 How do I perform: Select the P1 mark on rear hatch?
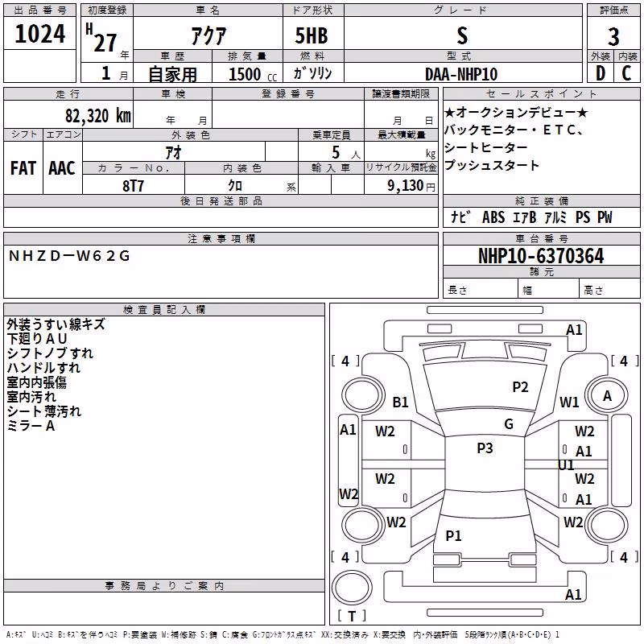click(453, 535)
